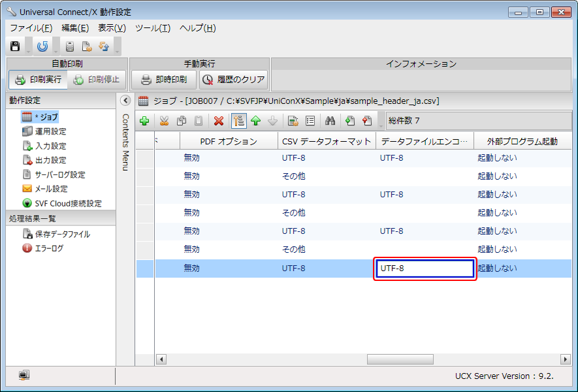Click 履歴のクリア to clear history
This screenshot has height=392, width=578.
(234, 79)
